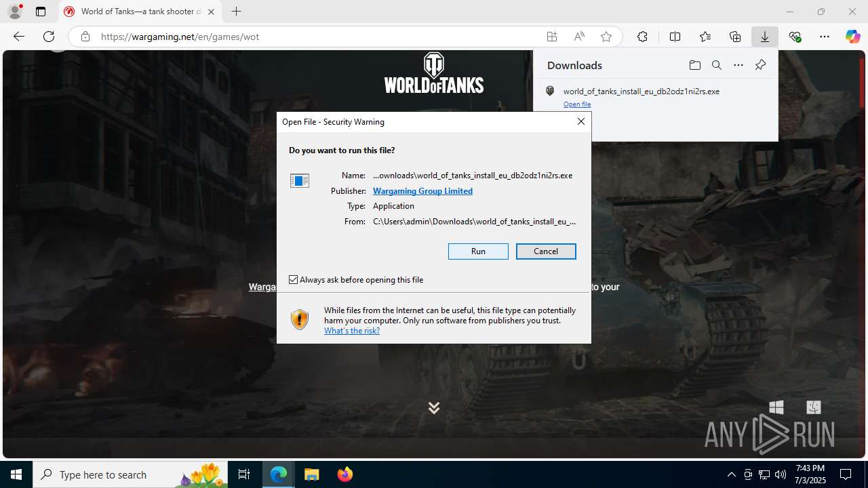Viewport: 868px width, 488px height.
Task: Open the Windows Start menu
Action: point(16,474)
